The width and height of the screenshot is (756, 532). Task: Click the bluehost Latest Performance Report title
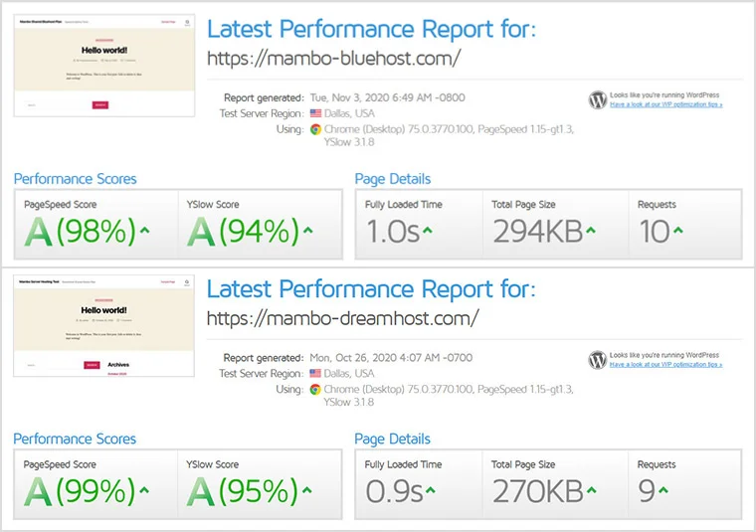tap(371, 29)
